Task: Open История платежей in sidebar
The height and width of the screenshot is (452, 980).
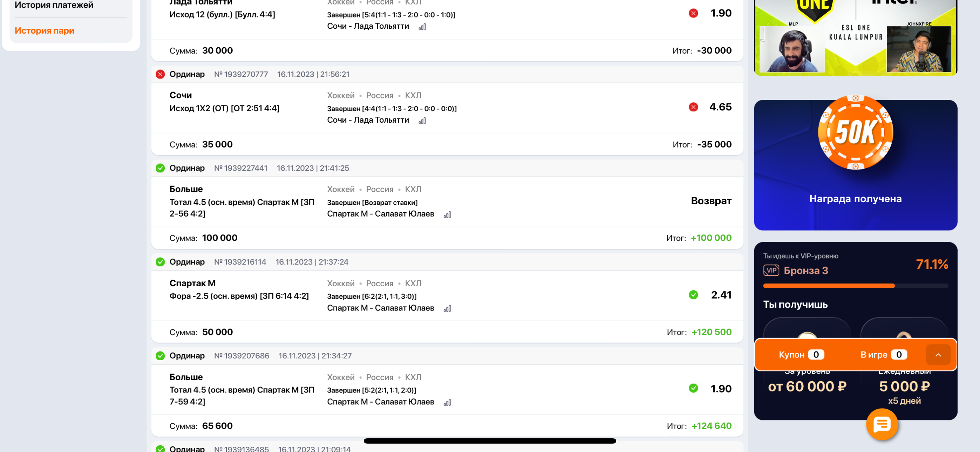Action: (x=54, y=5)
